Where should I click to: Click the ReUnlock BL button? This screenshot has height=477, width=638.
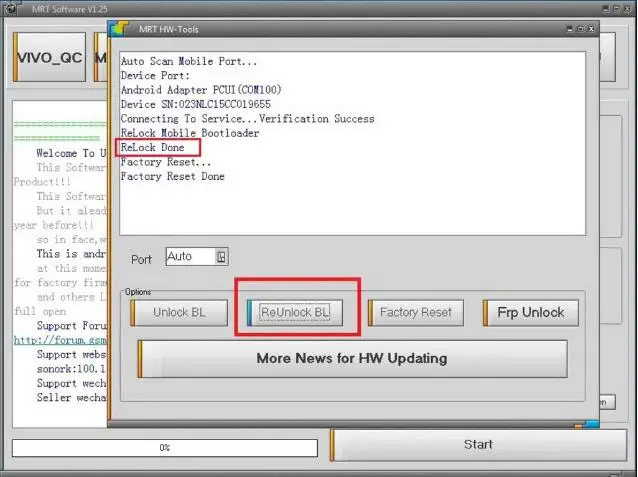(x=295, y=313)
